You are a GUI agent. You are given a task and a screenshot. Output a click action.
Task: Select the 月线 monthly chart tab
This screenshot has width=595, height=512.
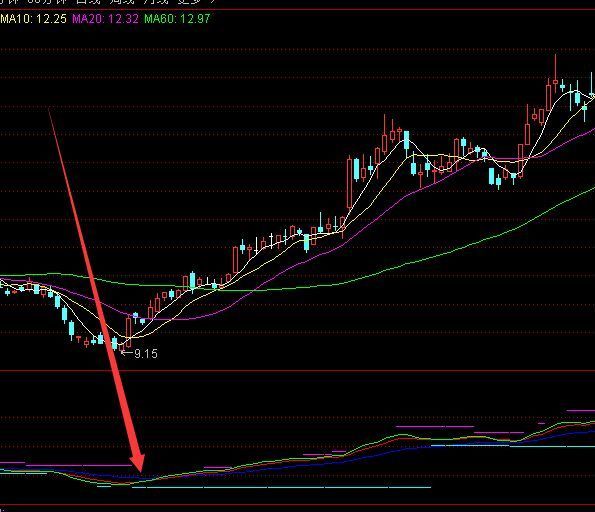click(157, 2)
